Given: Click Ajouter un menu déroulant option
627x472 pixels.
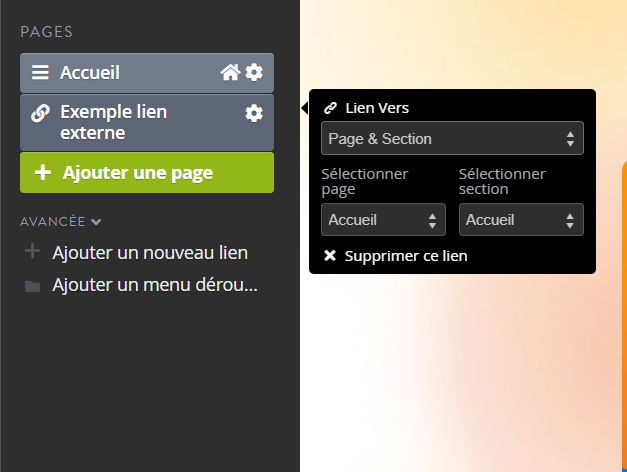Looking at the screenshot, I should pyautogui.click(x=155, y=285).
